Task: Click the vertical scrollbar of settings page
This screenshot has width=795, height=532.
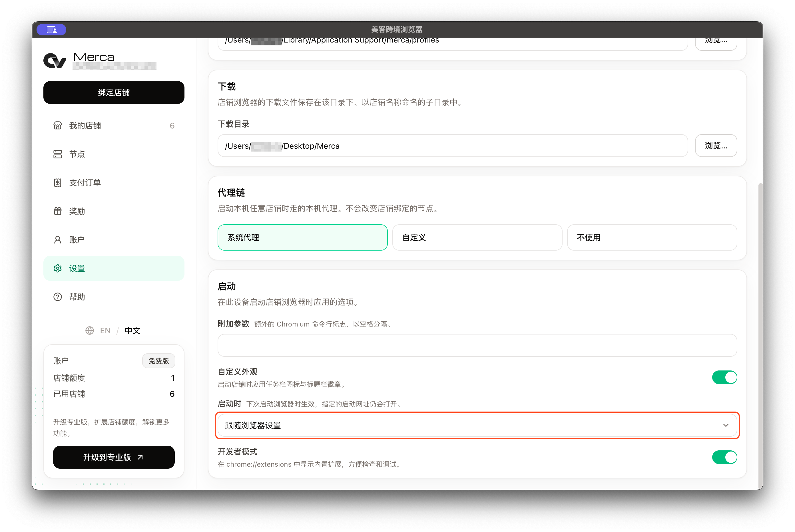Action: tap(760, 336)
